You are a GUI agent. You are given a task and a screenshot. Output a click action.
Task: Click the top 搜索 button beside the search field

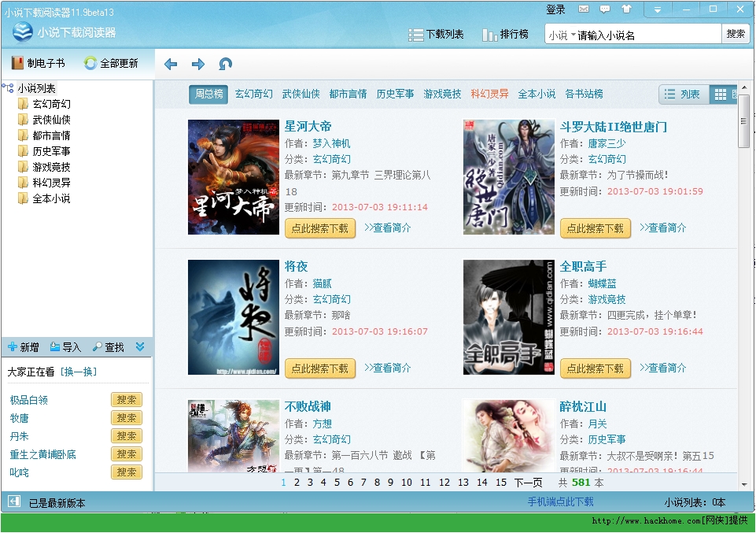736,34
